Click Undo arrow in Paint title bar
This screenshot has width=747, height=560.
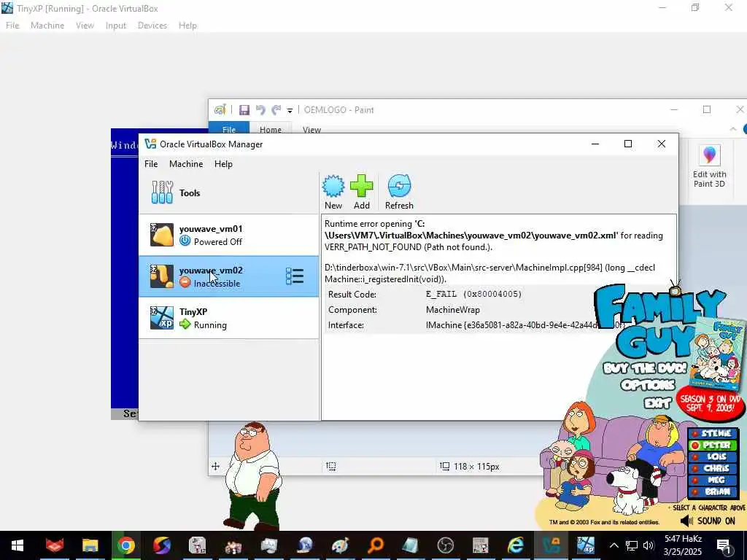(260, 110)
